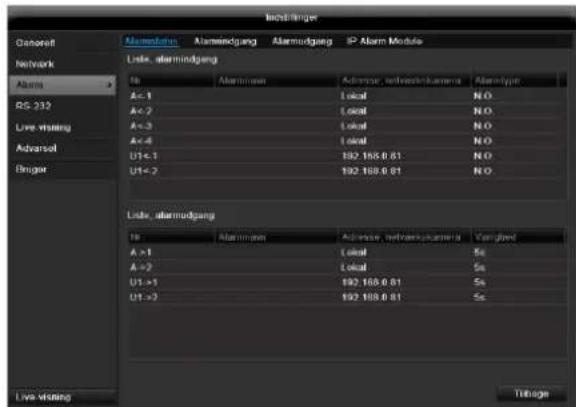Select alarm input row U1<-2
The image size is (576, 407).
click(347, 171)
